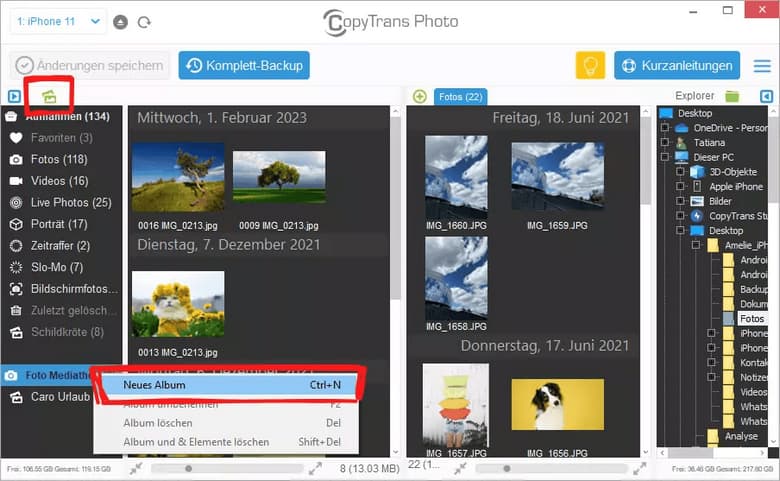The width and height of the screenshot is (780, 481).
Task: Click the Videos camera icon
Action: pyautogui.click(x=16, y=181)
